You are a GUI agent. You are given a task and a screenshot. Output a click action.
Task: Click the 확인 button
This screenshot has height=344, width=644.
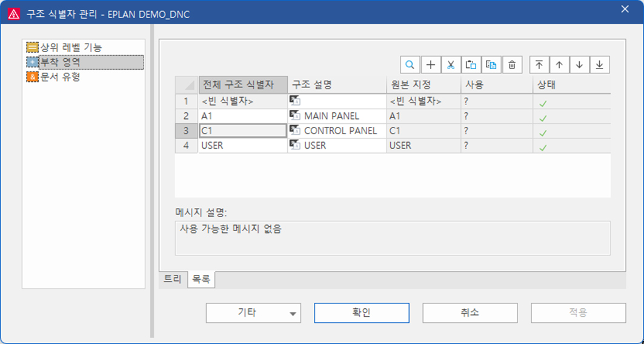coord(362,312)
